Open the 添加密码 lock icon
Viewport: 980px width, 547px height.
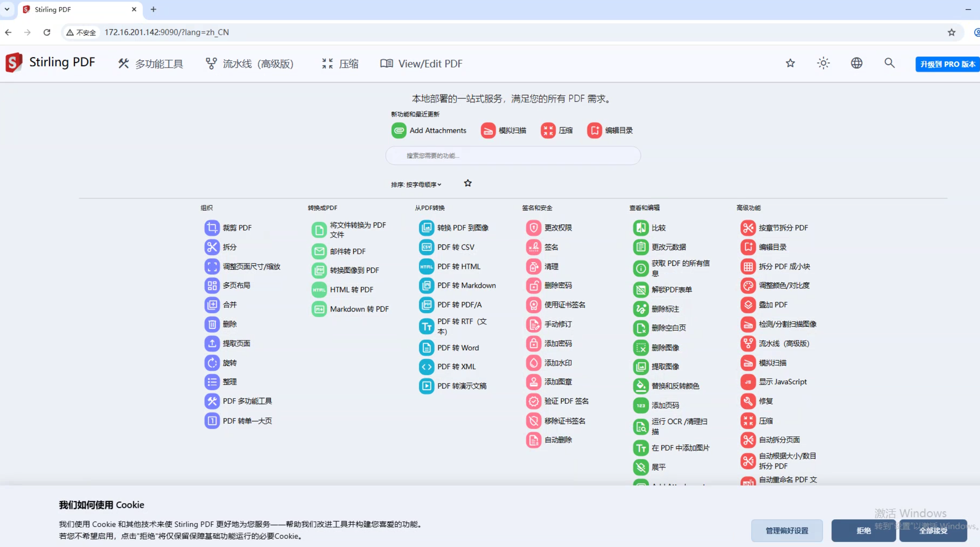534,344
